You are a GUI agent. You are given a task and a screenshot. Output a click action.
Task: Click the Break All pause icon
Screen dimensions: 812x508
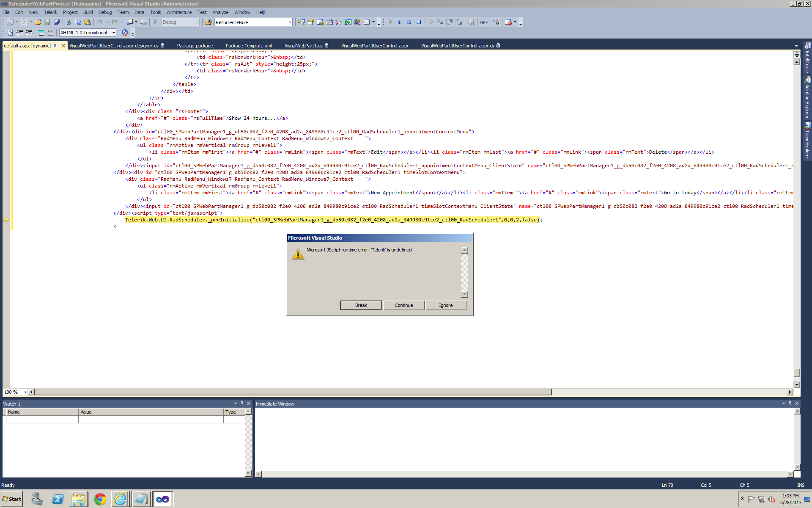point(400,22)
